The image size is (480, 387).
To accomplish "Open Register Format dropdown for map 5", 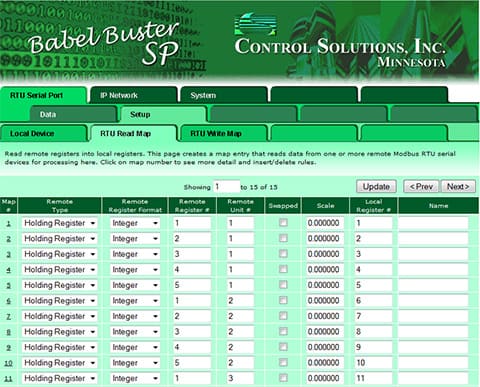I will click(135, 285).
